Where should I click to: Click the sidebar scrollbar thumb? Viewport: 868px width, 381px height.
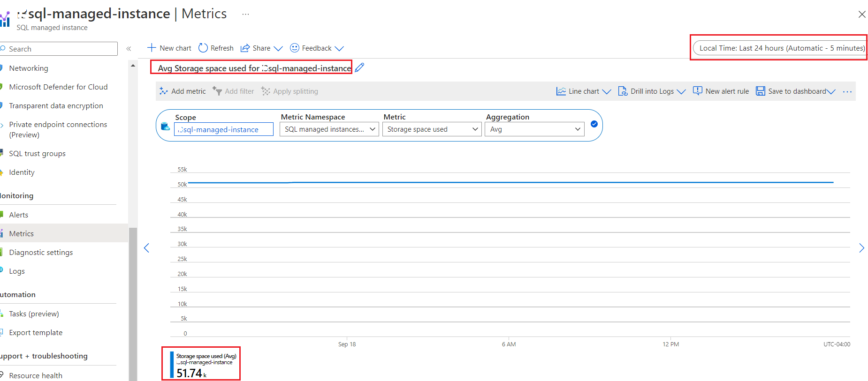[133, 304]
